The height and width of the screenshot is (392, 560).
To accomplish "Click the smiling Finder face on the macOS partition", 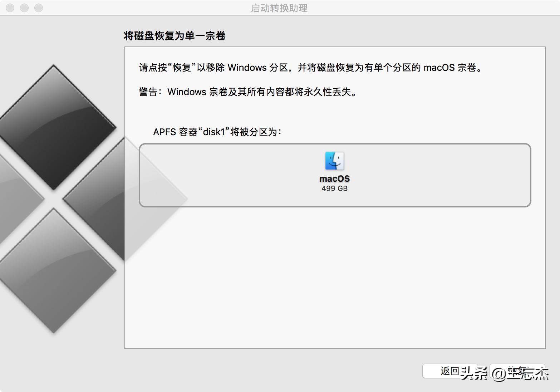I will point(334,164).
